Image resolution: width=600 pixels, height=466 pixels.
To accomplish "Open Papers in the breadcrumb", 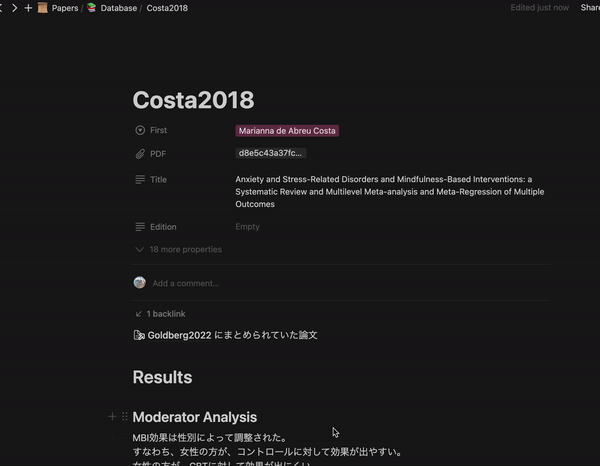I will tap(65, 8).
